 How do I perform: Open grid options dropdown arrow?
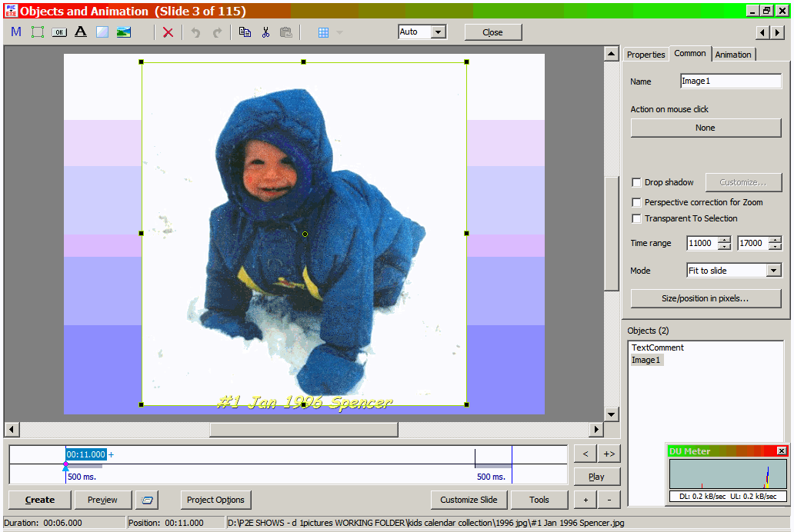(340, 32)
